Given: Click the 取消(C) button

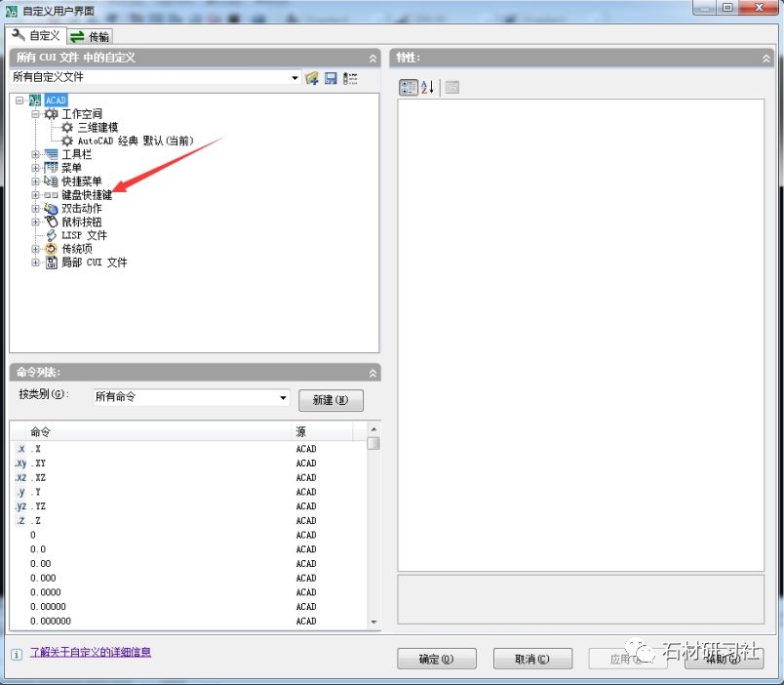Looking at the screenshot, I should tap(532, 659).
